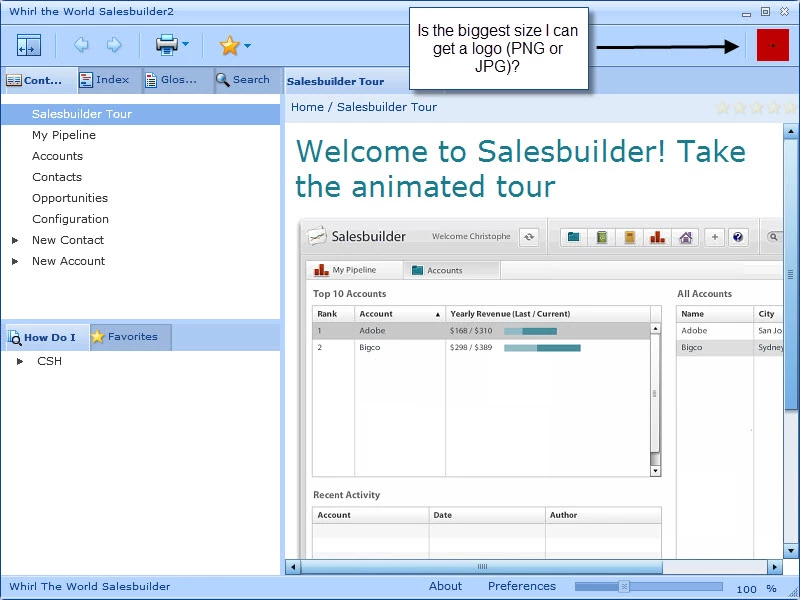Click the blue folder accounts toolbar icon
Image resolution: width=800 pixels, height=600 pixels.
click(573, 237)
